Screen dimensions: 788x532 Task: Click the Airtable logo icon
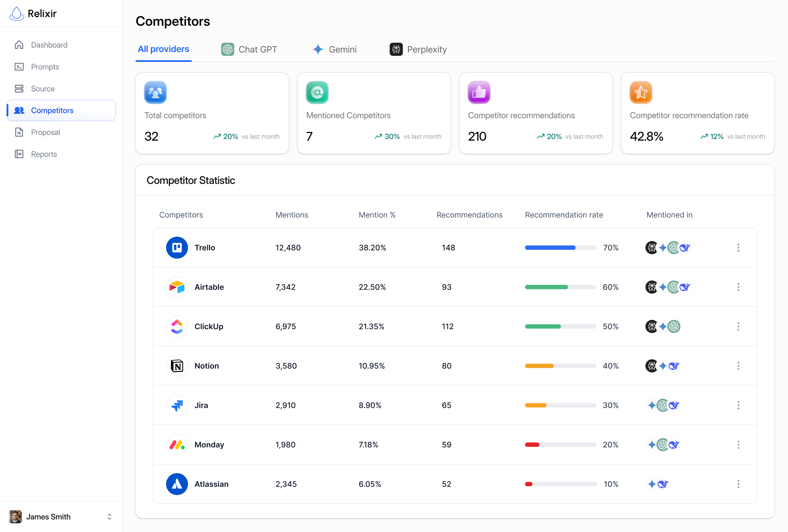[177, 287]
